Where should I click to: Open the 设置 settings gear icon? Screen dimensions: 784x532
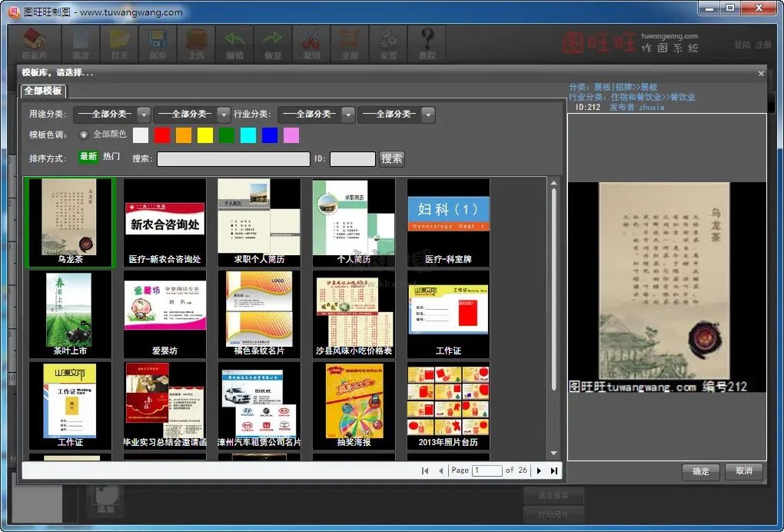(388, 40)
